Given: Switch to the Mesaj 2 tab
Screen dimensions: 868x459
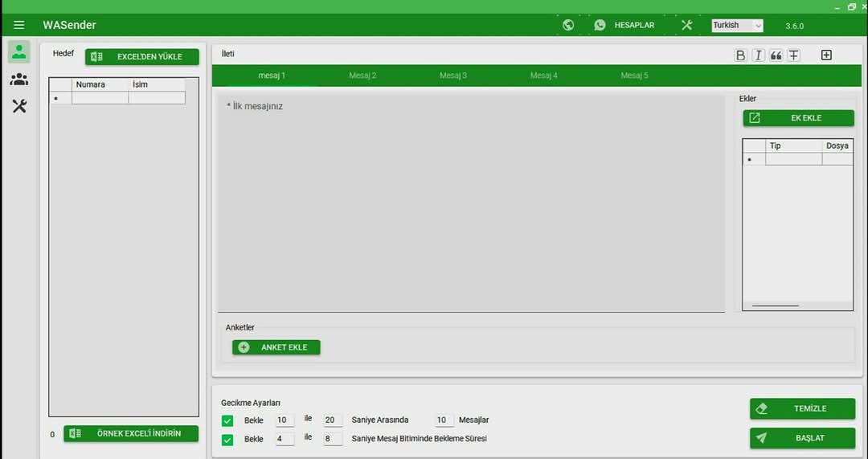Looking at the screenshot, I should [x=362, y=76].
